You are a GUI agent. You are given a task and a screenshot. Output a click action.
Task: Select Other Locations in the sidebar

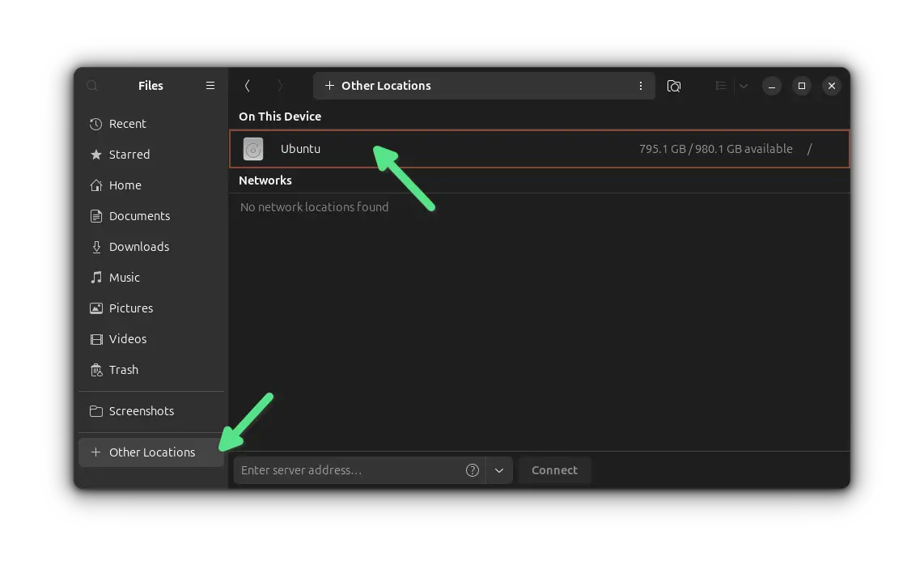click(x=151, y=452)
